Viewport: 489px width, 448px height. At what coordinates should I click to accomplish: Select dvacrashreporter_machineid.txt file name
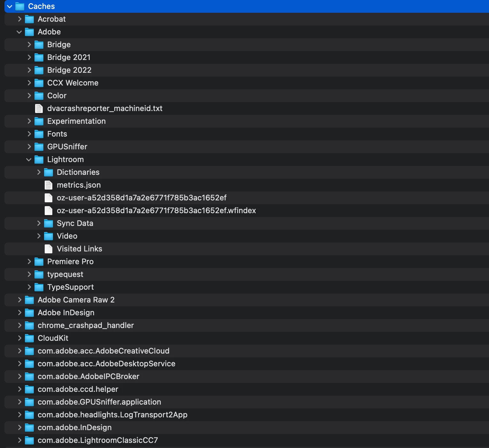(105, 108)
